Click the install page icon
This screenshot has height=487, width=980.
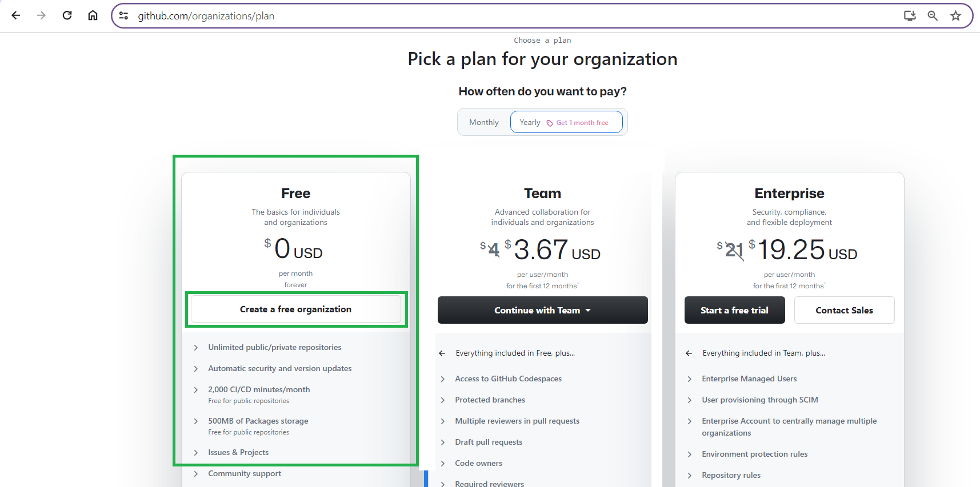(910, 15)
